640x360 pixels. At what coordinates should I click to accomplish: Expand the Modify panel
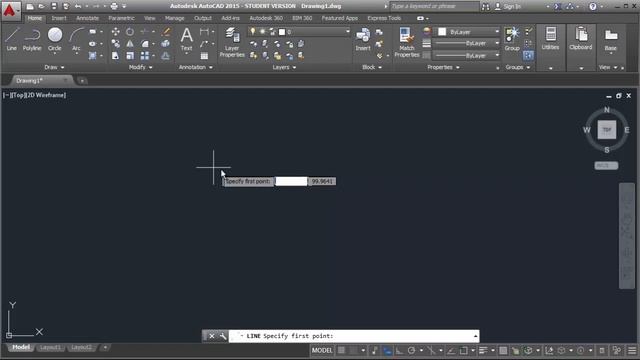coord(140,67)
